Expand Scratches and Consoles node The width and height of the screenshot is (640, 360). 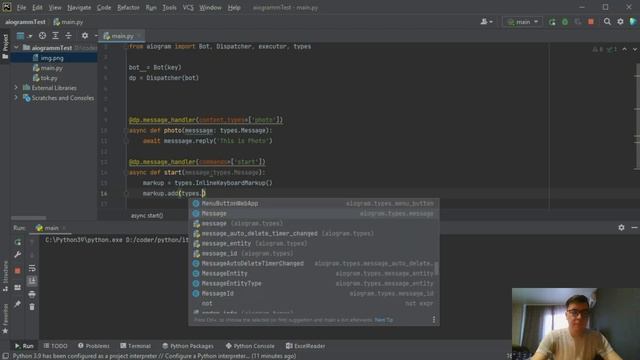coord(16,98)
